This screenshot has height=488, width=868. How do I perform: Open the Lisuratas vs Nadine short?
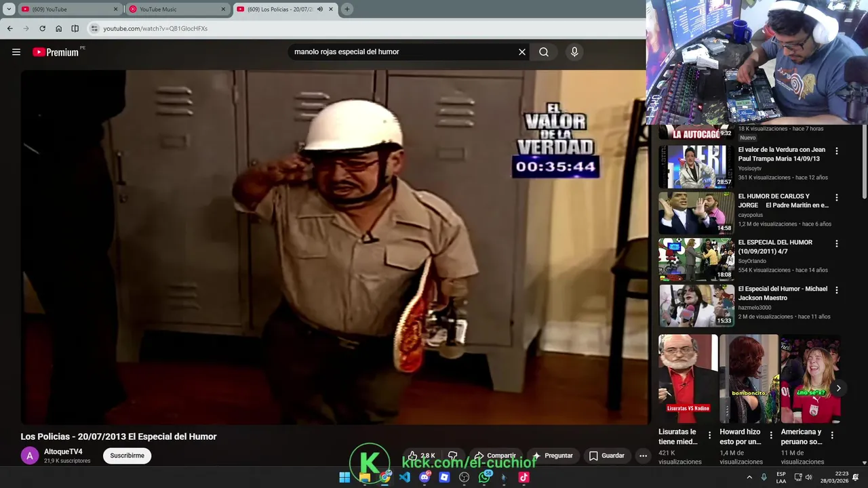point(688,379)
